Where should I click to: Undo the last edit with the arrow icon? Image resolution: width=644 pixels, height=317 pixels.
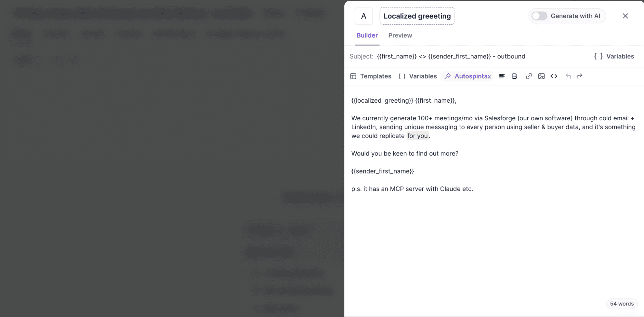pyautogui.click(x=568, y=76)
